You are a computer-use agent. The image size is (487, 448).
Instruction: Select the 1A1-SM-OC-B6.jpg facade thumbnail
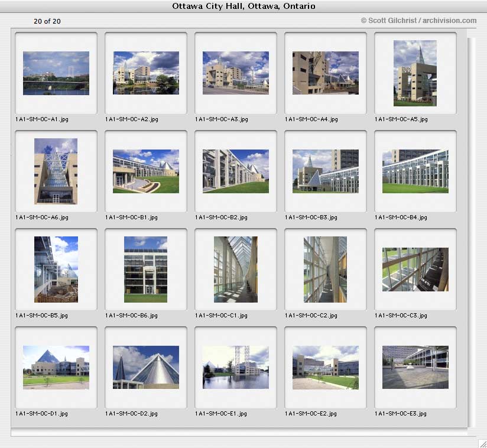(145, 270)
